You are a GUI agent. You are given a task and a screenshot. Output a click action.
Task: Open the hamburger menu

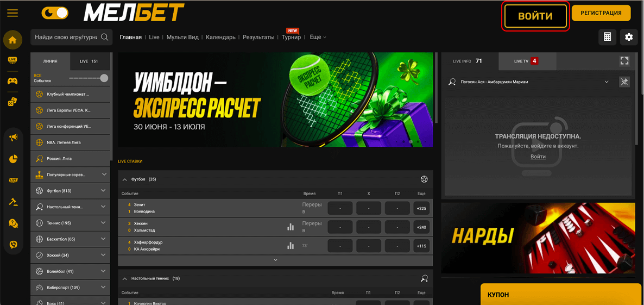coord(12,13)
